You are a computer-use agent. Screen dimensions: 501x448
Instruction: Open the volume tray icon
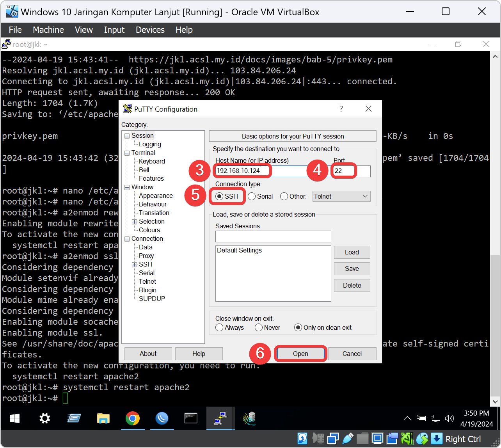click(x=449, y=418)
